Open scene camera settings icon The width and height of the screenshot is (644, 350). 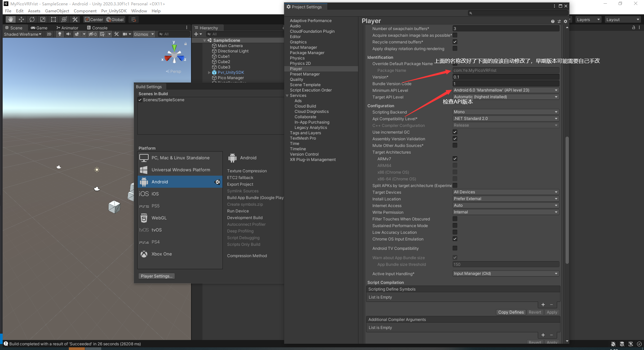pyautogui.click(x=125, y=34)
